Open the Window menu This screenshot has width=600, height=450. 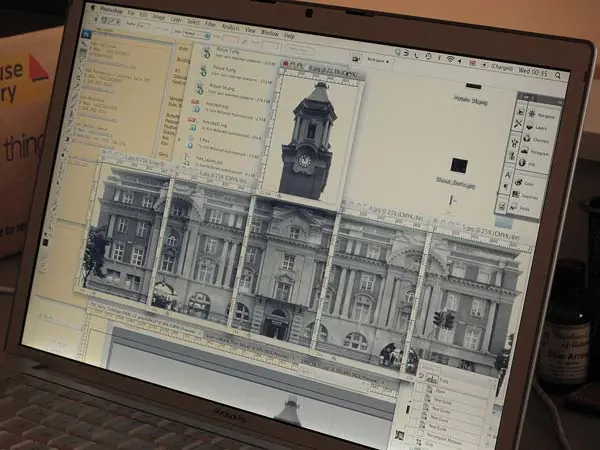pos(270,30)
